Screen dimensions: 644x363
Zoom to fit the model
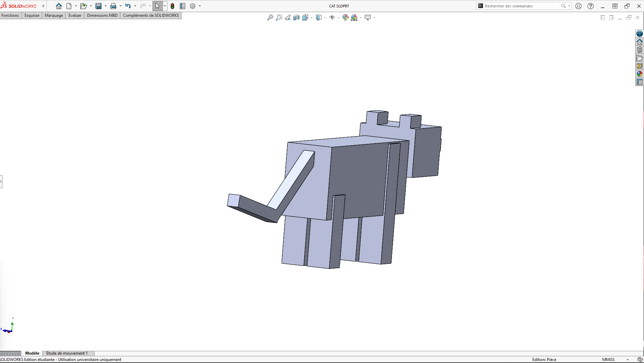pos(270,17)
